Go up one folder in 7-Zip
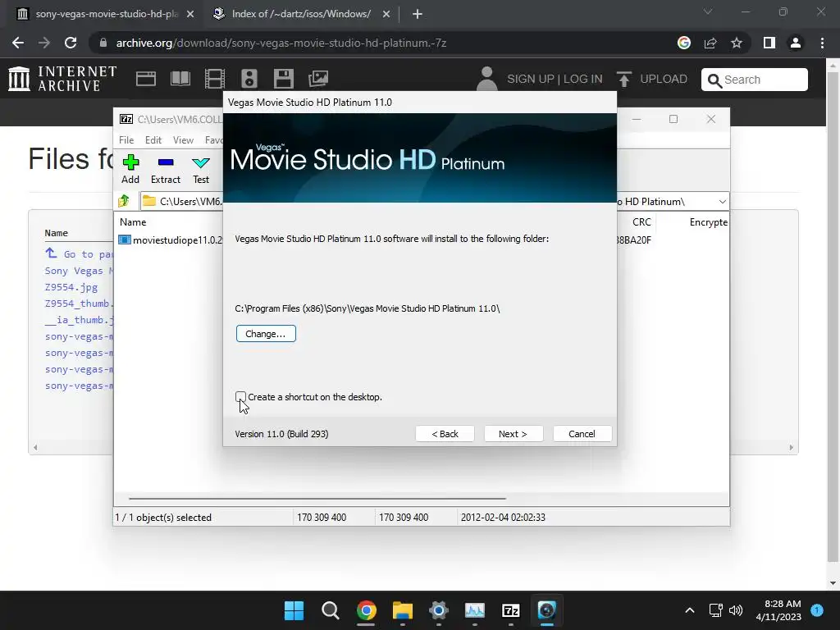840x630 pixels. click(125, 201)
